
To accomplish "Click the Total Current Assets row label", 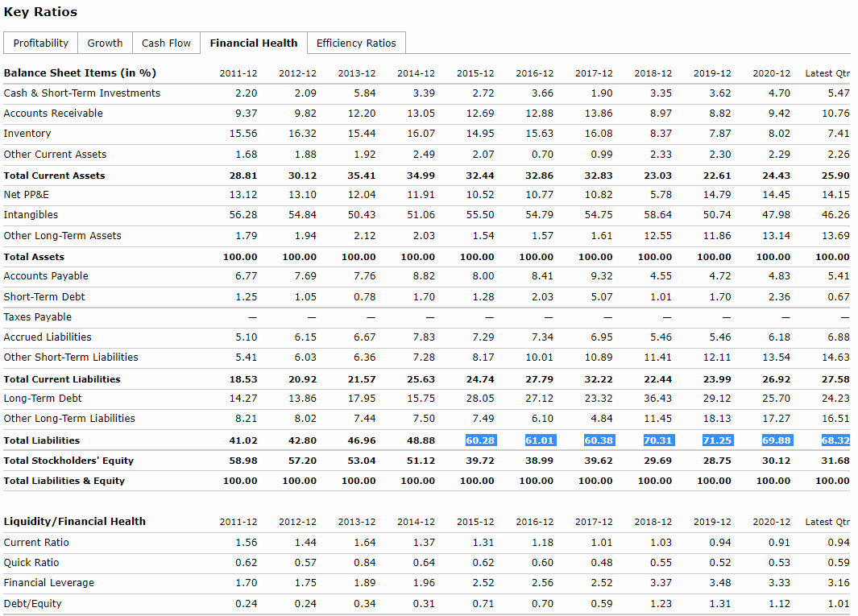I will coord(54,176).
